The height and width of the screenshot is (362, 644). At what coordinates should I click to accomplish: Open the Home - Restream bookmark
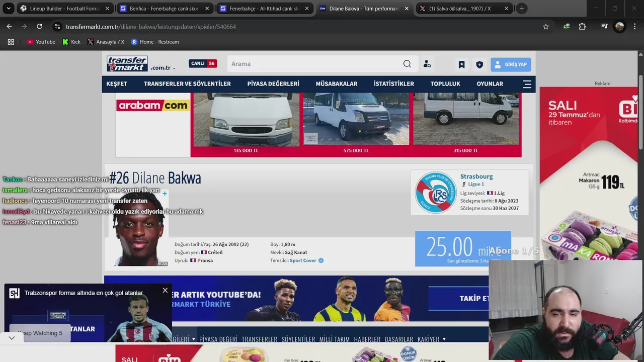coord(155,42)
